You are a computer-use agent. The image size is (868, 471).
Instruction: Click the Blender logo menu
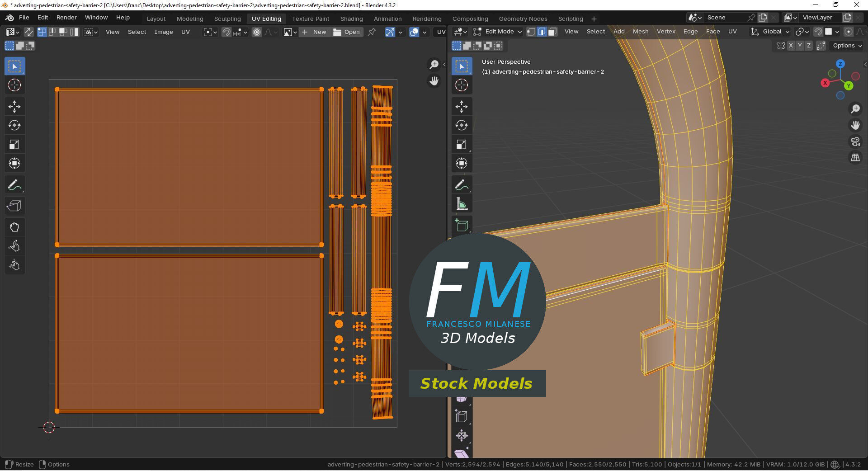(9, 18)
